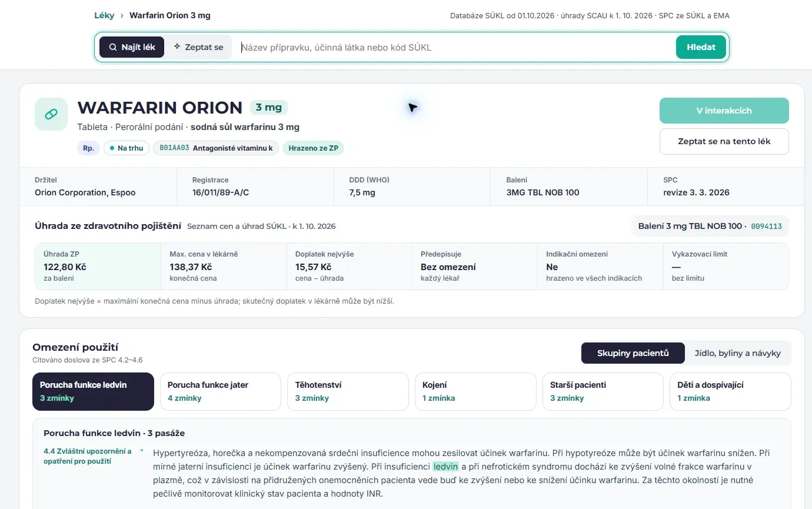The height and width of the screenshot is (509, 812).
Task: Click the arrow next to section 4.4 reference
Action: (141, 451)
